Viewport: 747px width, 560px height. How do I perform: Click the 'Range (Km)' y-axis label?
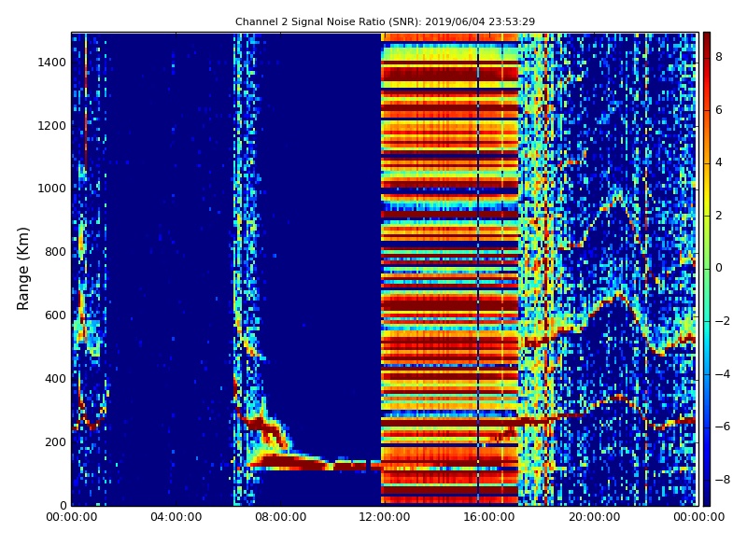click(x=22, y=269)
